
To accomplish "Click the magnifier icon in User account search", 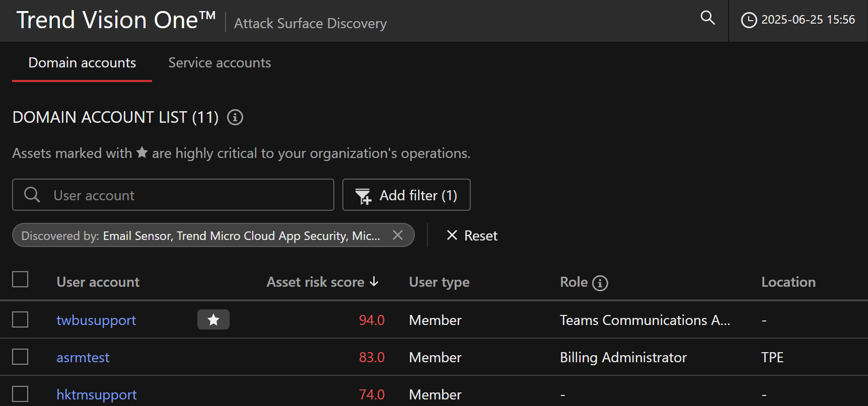I will pyautogui.click(x=32, y=195).
